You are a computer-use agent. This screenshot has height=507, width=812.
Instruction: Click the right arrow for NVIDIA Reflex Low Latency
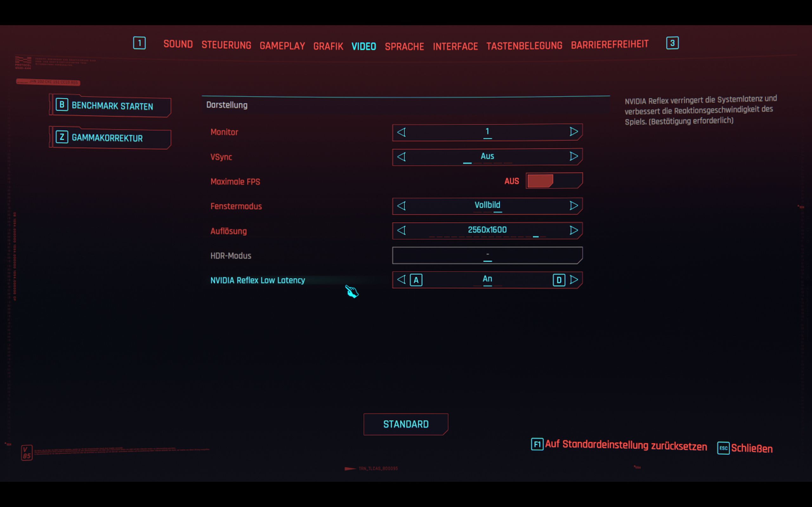tap(574, 280)
